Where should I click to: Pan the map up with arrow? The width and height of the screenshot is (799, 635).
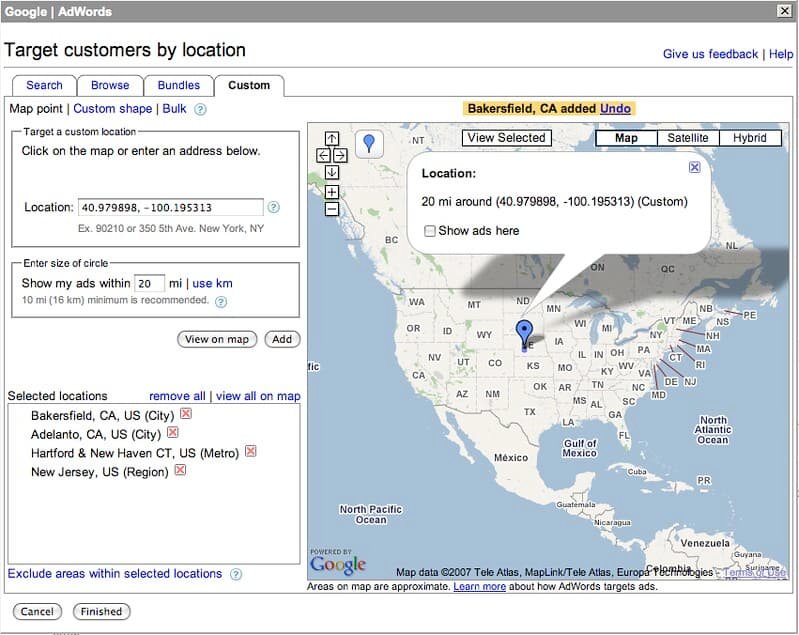332,139
